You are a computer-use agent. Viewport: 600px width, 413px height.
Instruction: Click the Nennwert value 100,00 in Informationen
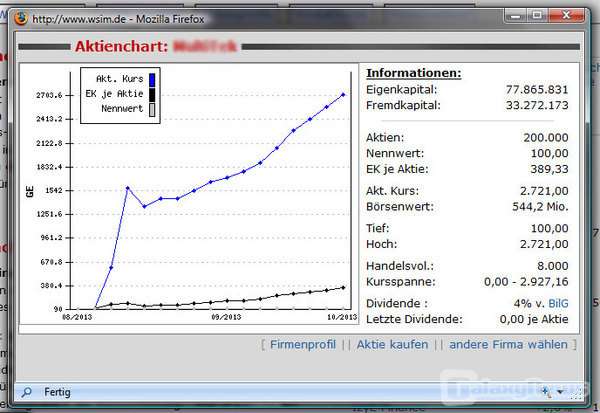pyautogui.click(x=549, y=153)
